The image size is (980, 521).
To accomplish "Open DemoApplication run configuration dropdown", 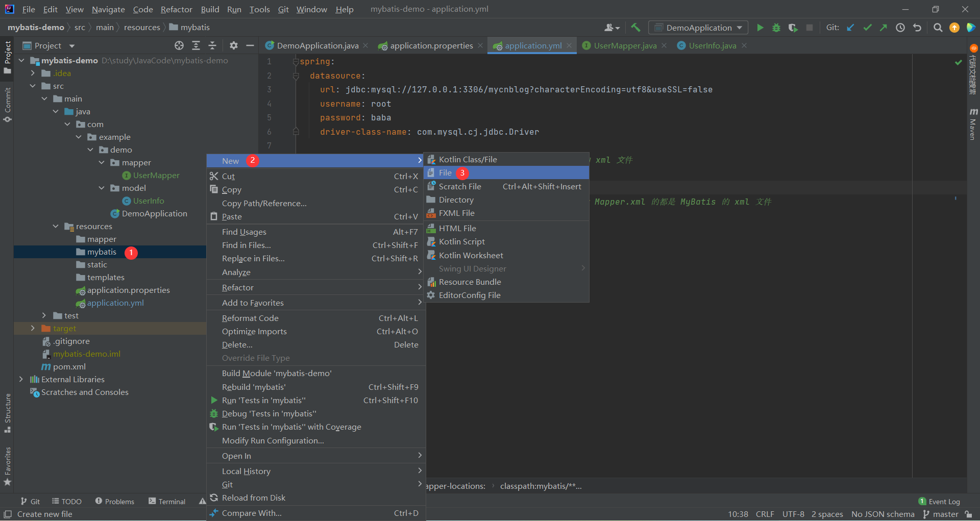I will click(698, 28).
